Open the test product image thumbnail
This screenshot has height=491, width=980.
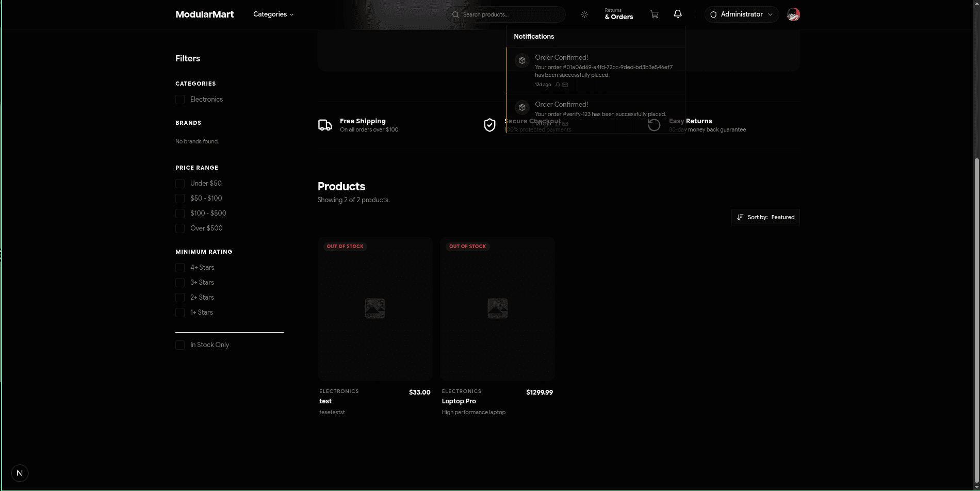click(375, 308)
